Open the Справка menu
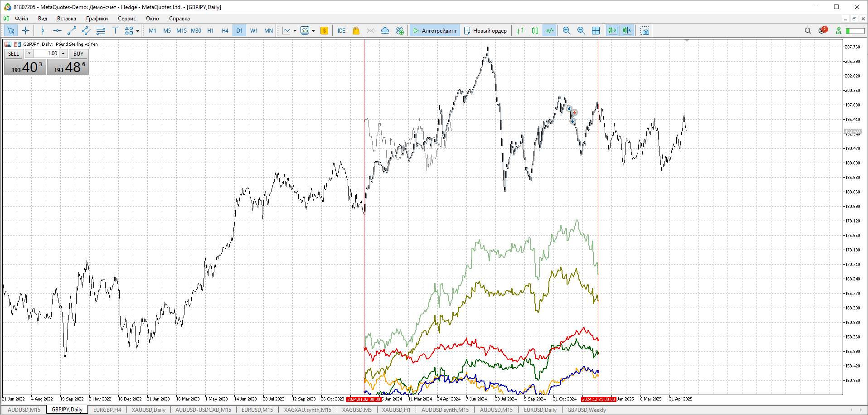Viewport: 868px width, 415px height. [x=179, y=19]
